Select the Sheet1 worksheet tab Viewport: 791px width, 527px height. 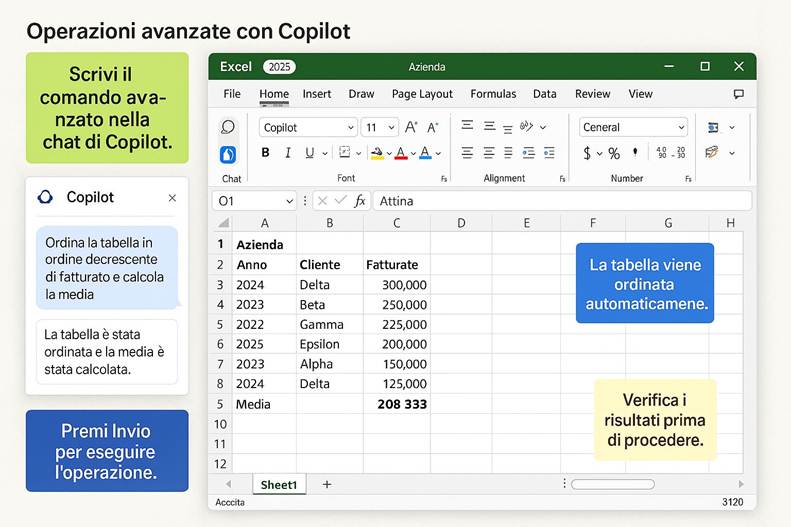[x=279, y=484]
